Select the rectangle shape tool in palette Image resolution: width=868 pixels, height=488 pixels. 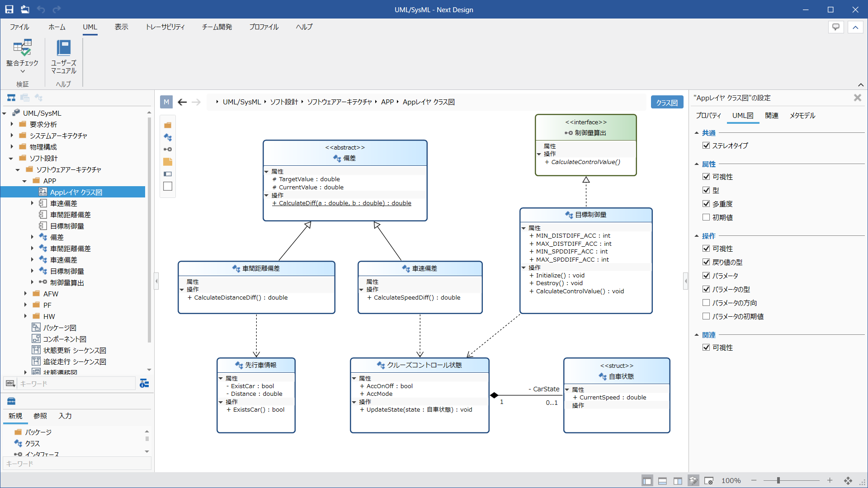click(x=168, y=186)
